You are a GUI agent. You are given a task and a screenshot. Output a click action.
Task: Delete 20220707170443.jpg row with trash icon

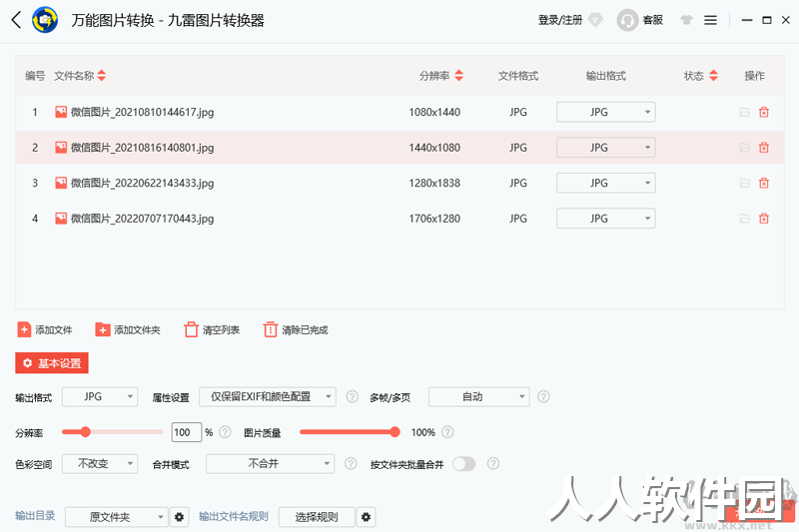tap(763, 219)
